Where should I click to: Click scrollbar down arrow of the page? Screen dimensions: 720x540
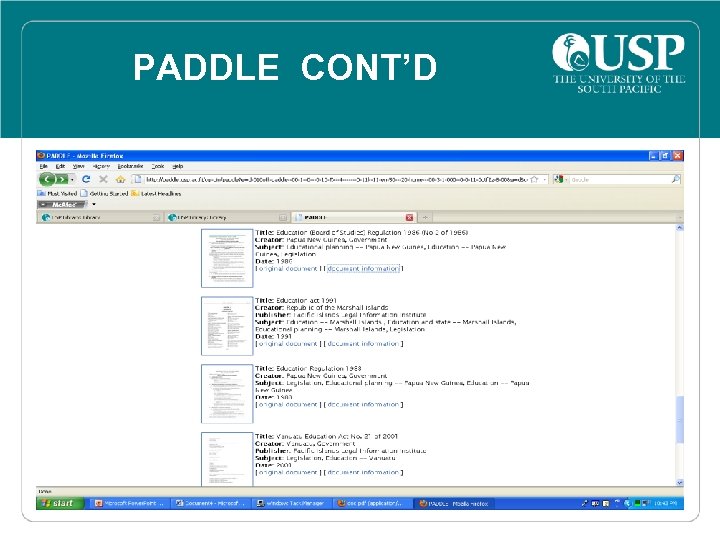pos(680,483)
